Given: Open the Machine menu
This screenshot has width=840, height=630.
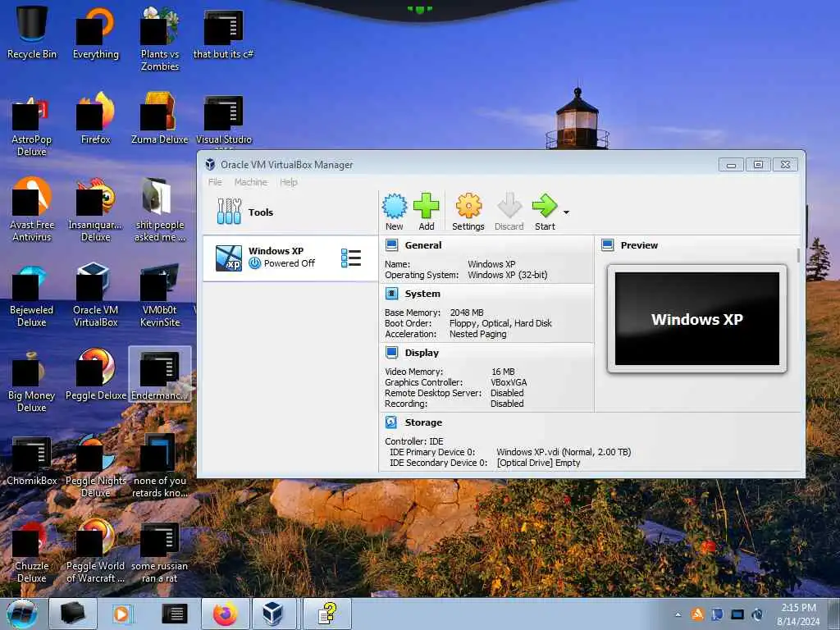Looking at the screenshot, I should (x=251, y=182).
